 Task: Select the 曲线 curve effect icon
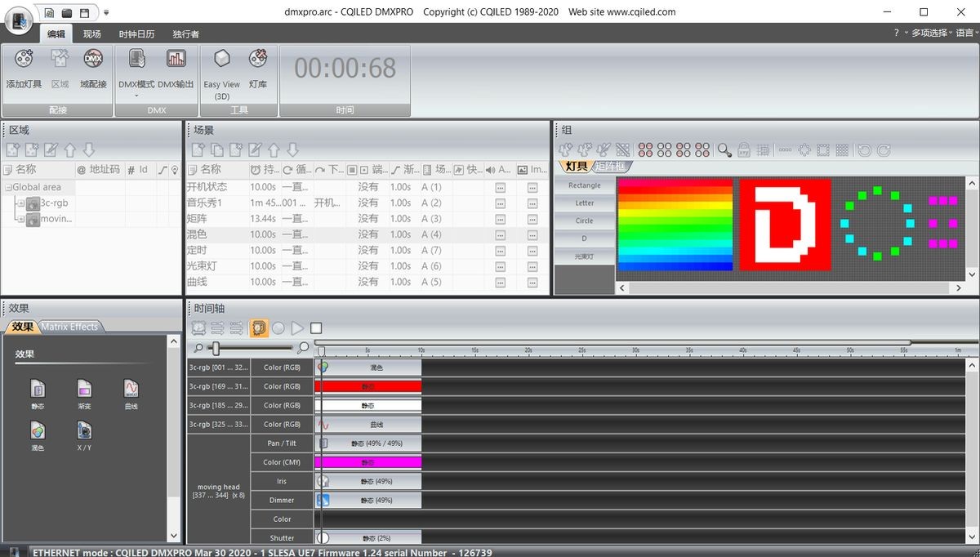(x=131, y=389)
